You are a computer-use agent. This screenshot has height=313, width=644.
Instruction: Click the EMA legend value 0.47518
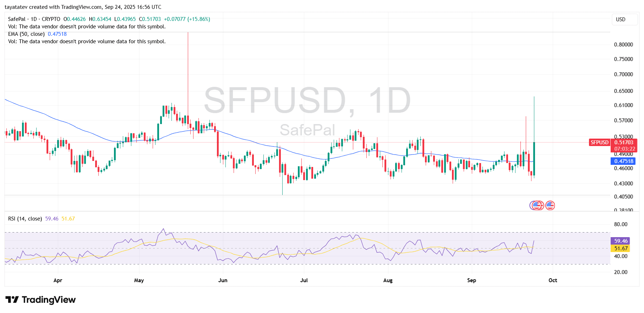pos(57,34)
